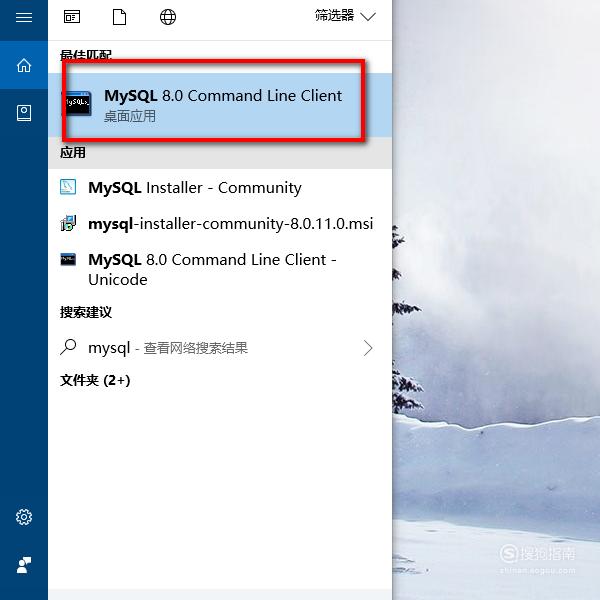Click the 应用 section header
Viewport: 600px width, 600px height.
tap(73, 153)
